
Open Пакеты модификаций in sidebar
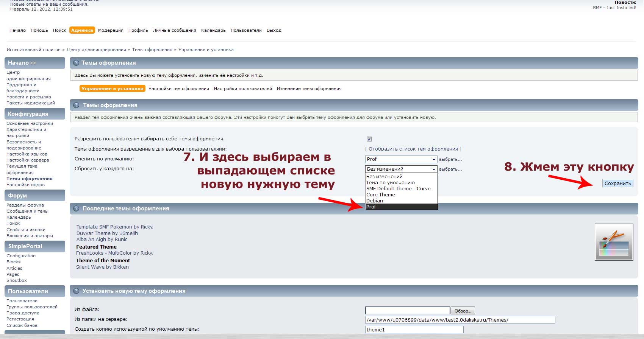(31, 103)
